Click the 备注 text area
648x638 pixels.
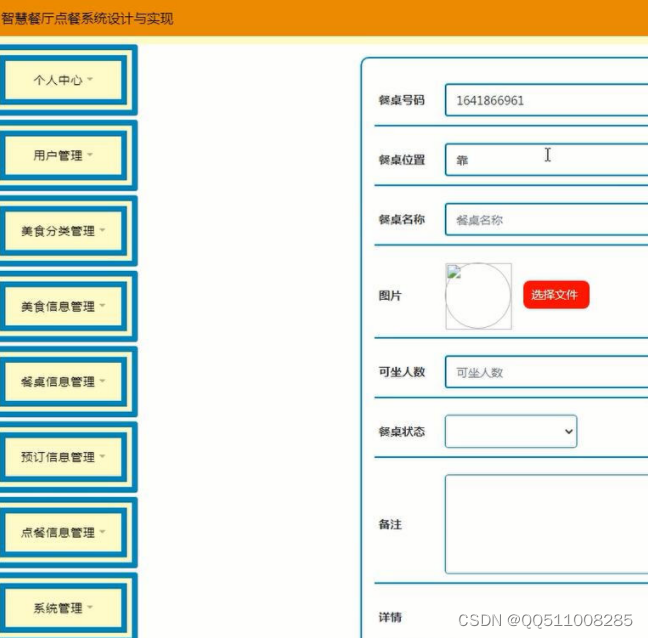[546, 524]
